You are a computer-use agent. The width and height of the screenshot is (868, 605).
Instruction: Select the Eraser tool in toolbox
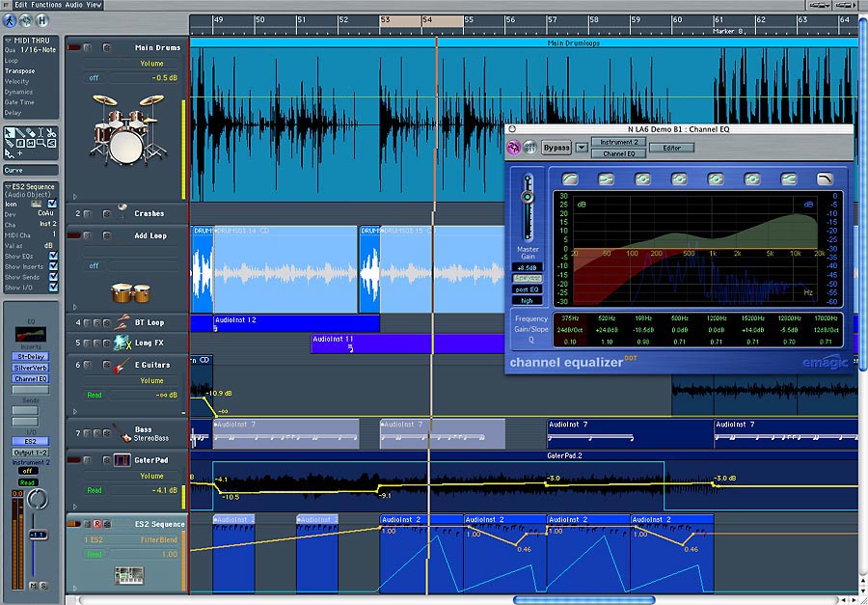point(31,133)
